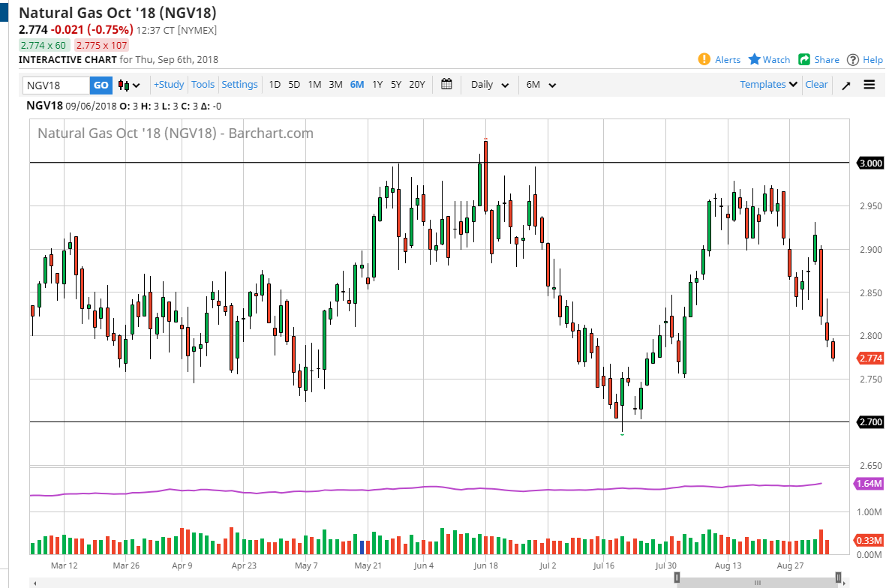Select the 1D time range
The height and width of the screenshot is (588, 895).
point(275,85)
